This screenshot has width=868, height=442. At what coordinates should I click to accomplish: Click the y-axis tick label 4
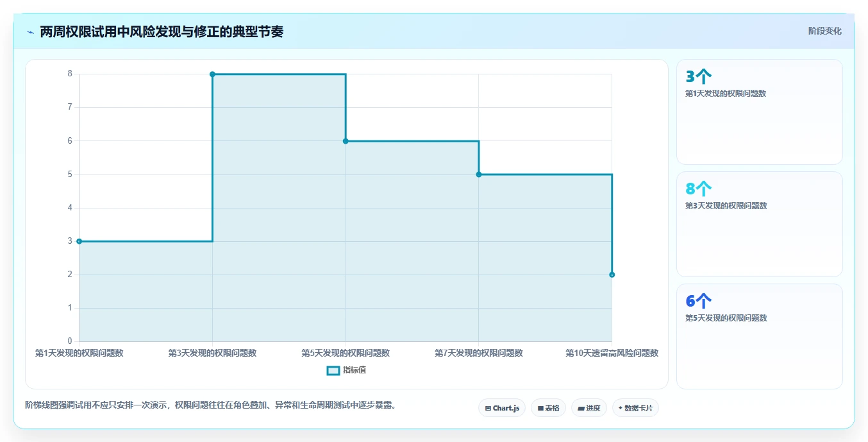click(x=70, y=208)
